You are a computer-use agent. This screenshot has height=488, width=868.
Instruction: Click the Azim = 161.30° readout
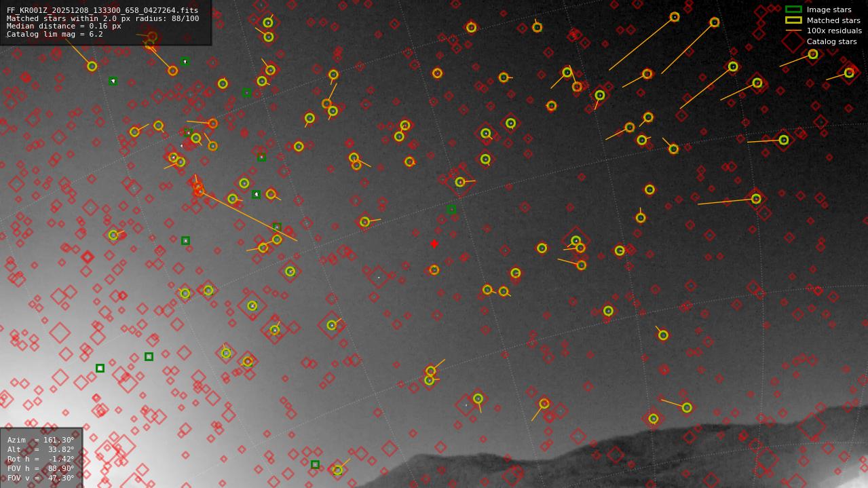pos(41,440)
